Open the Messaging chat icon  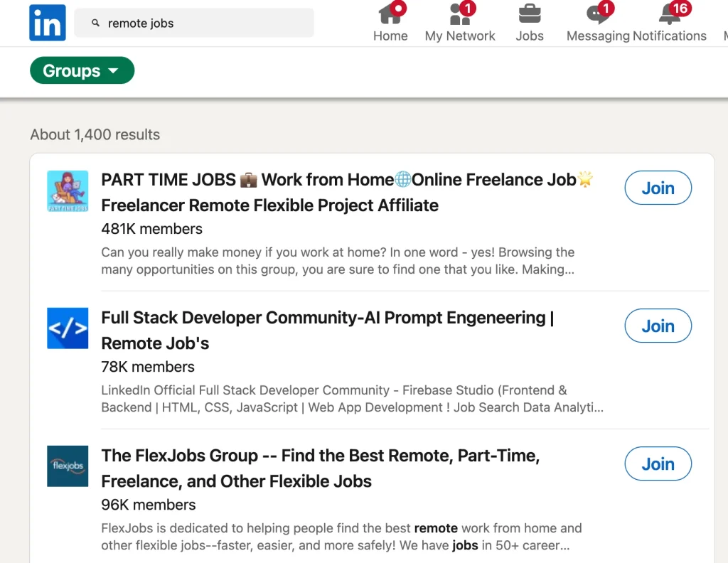[x=597, y=14]
